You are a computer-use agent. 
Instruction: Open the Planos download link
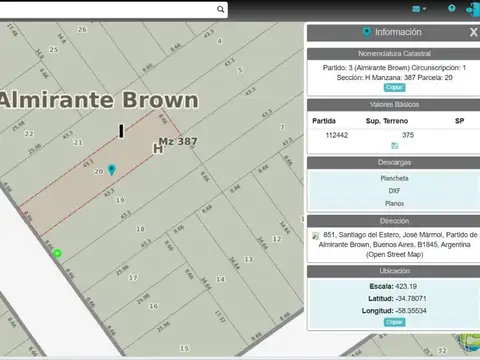click(x=394, y=204)
